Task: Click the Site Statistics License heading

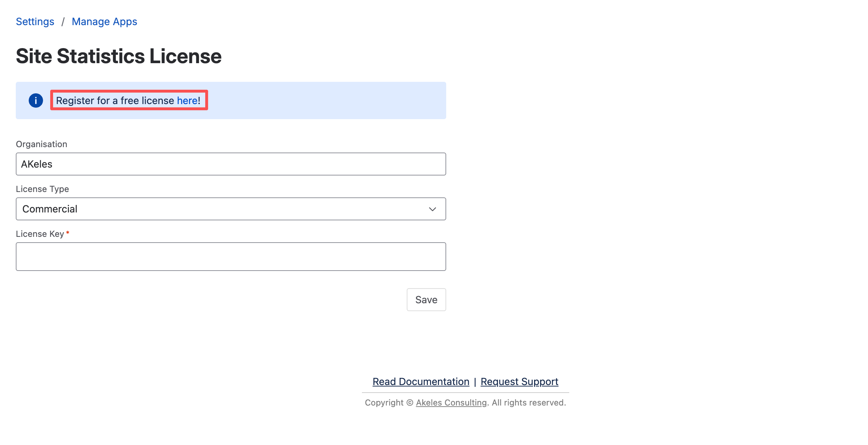Action: (119, 56)
